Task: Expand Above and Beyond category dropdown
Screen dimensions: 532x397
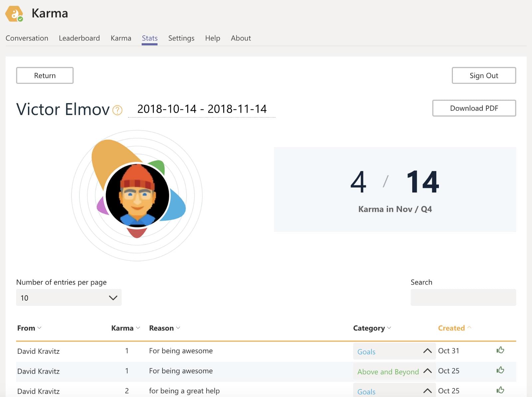Action: [x=427, y=371]
